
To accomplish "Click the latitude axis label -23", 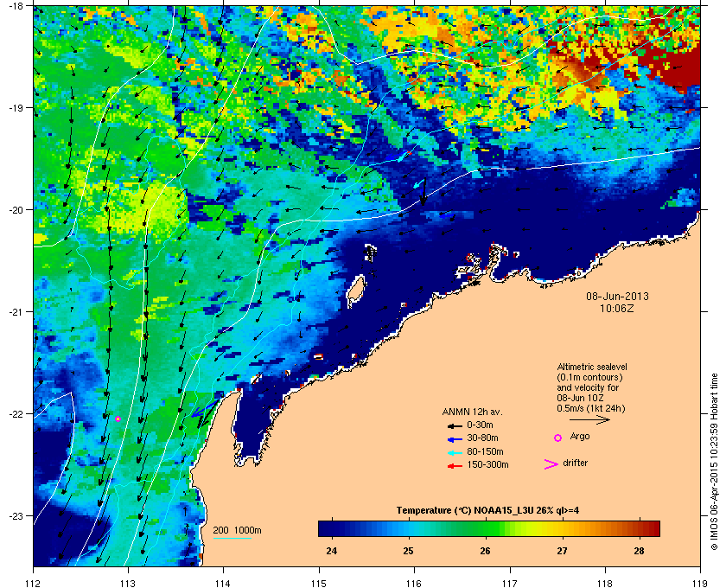I will (15, 515).
